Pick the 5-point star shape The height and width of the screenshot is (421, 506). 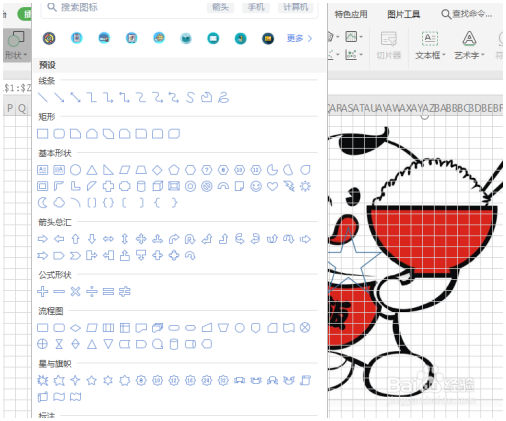pos(92,380)
